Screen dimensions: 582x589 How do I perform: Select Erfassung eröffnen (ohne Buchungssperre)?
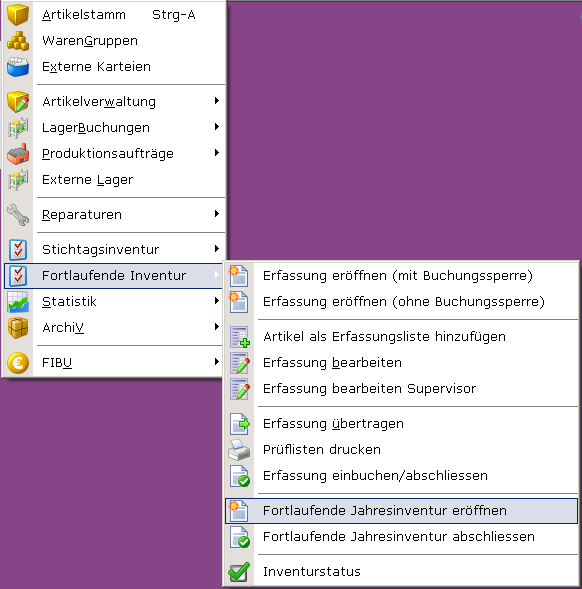[401, 302]
